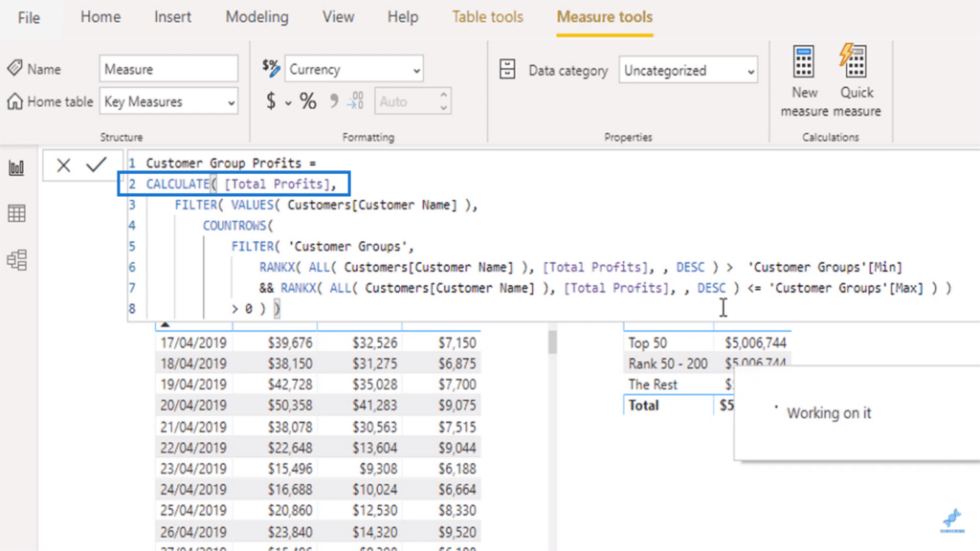
Task: Create a New measure
Action: [804, 80]
